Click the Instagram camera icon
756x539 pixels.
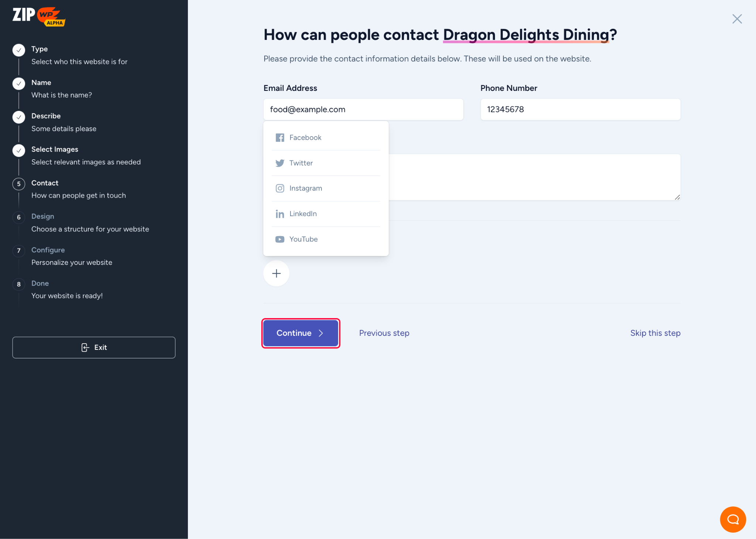click(280, 188)
